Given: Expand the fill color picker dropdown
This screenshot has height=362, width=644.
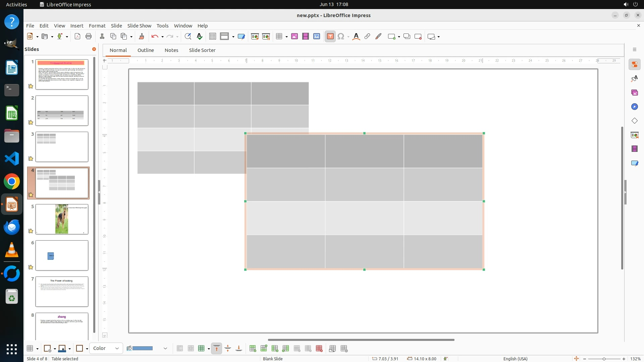Looking at the screenshot, I should (165, 349).
